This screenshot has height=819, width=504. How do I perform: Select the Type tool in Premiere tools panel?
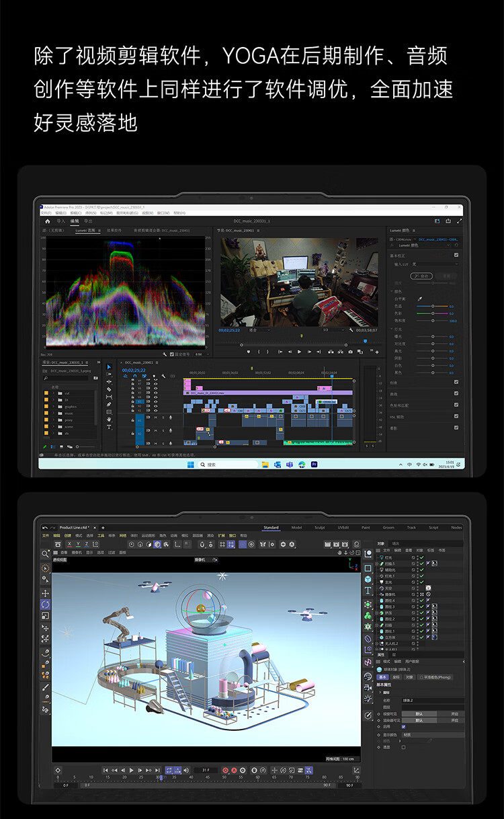click(x=109, y=427)
